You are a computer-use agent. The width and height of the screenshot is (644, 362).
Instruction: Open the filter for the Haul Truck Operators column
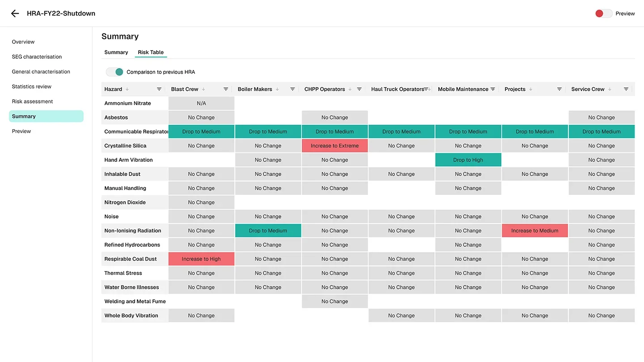426,89
